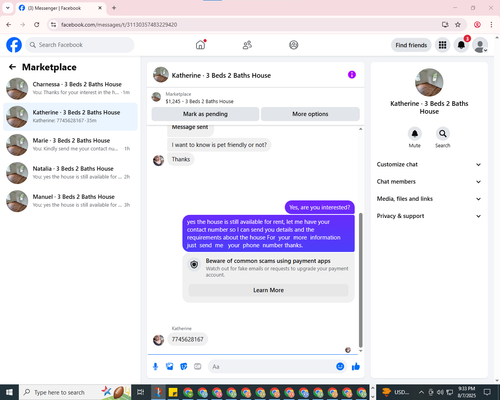Click Learn More on scam warning

tap(268, 290)
